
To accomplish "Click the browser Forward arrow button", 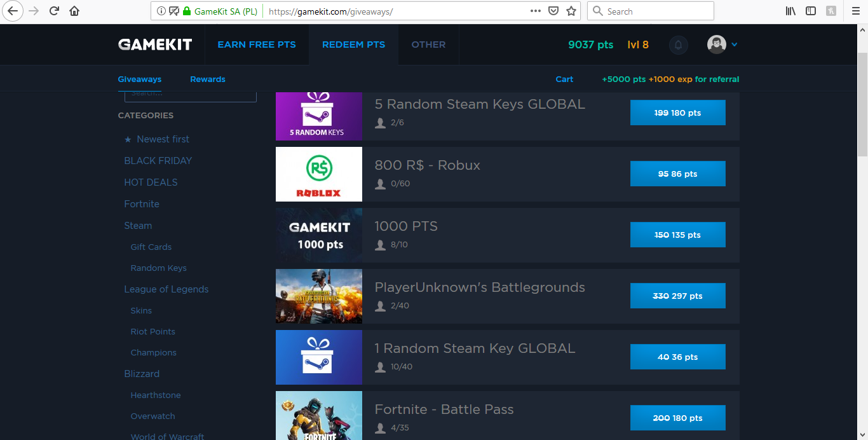I will (34, 11).
